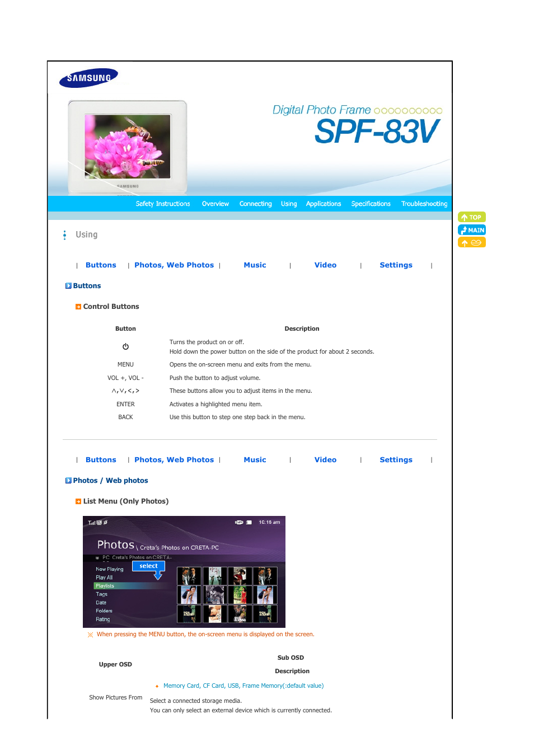The width and height of the screenshot is (534, 756).
Task: Click the Digital Photo Frame title text
Action: (x=321, y=110)
